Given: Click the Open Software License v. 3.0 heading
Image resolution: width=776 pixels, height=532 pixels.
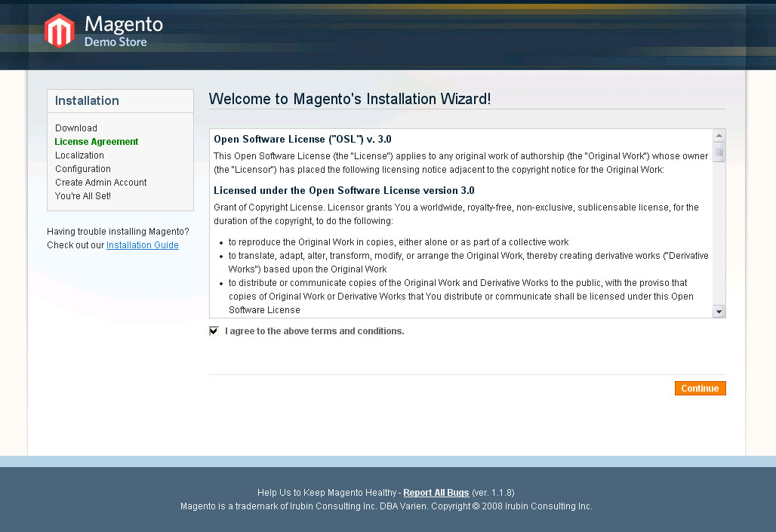Looking at the screenshot, I should point(303,139).
